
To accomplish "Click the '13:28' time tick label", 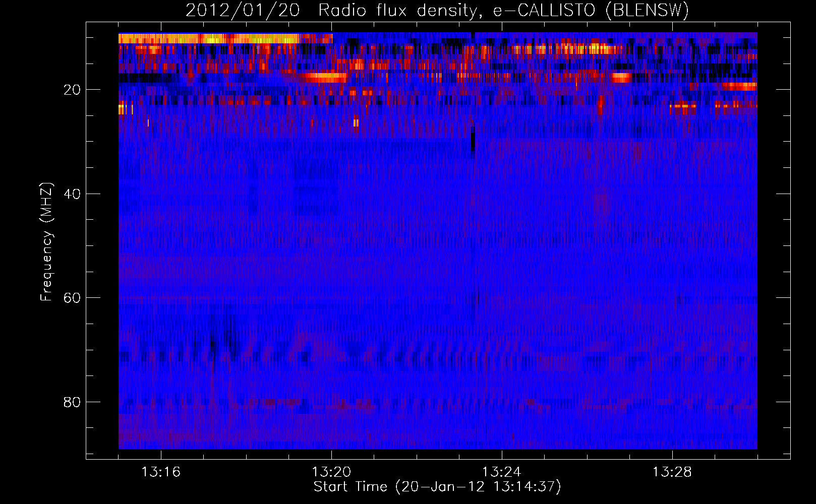I will (672, 472).
